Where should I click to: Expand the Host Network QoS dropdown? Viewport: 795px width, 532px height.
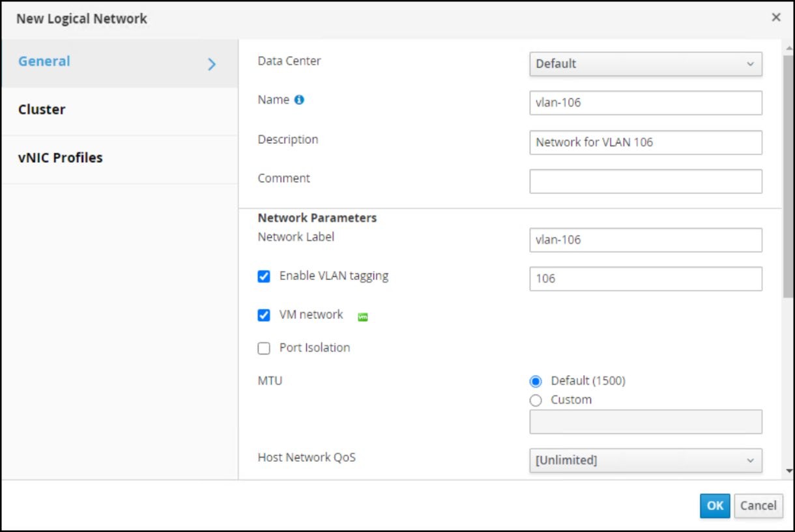[645, 460]
